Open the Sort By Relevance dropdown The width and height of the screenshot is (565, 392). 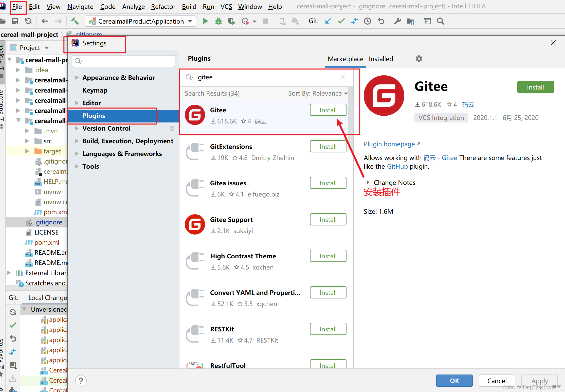318,94
